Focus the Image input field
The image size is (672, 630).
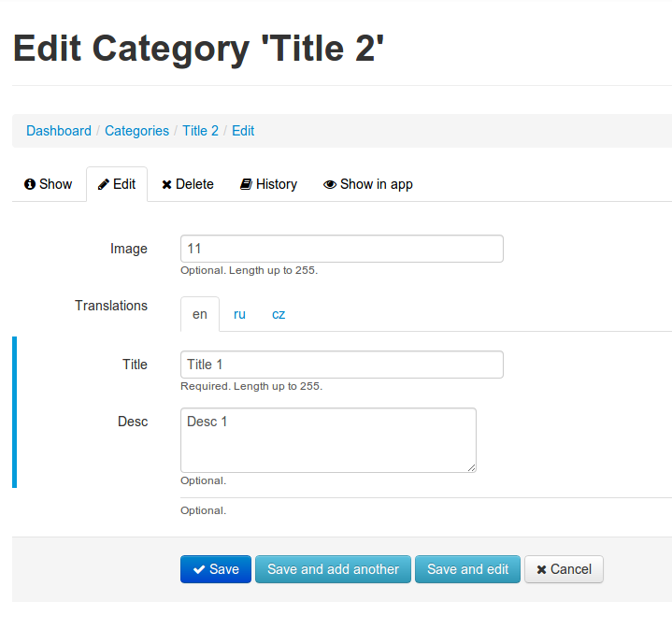pos(342,249)
